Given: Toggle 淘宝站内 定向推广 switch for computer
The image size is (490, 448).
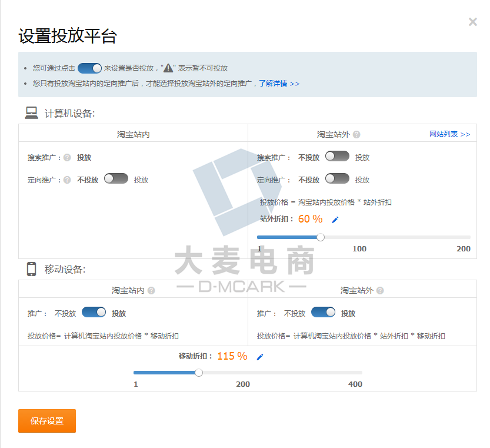Looking at the screenshot, I should coord(116,178).
